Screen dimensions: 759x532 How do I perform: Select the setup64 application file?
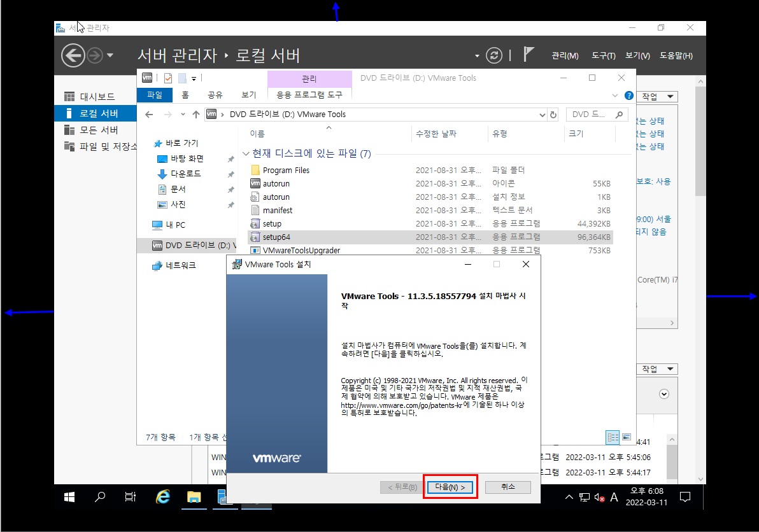coord(430,237)
